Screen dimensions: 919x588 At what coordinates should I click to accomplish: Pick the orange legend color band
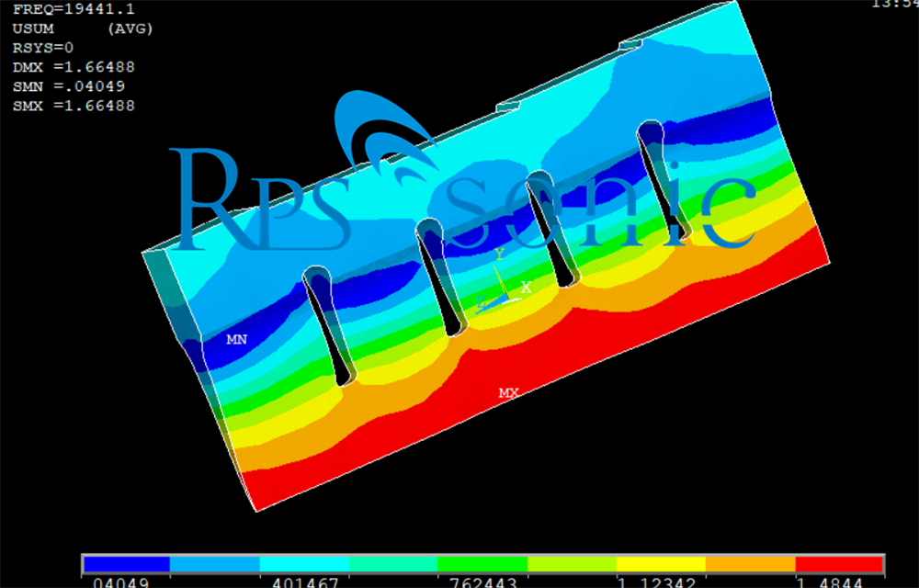750,564
